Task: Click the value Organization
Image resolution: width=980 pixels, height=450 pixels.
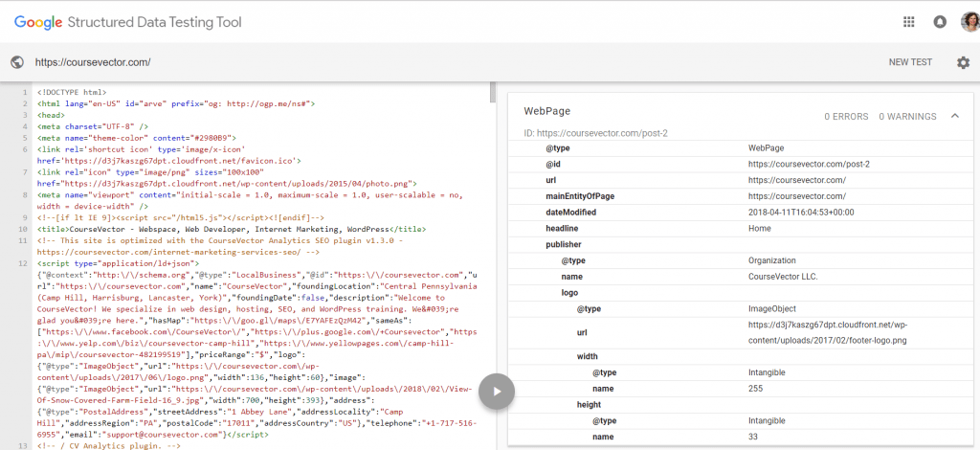Action: pos(772,260)
